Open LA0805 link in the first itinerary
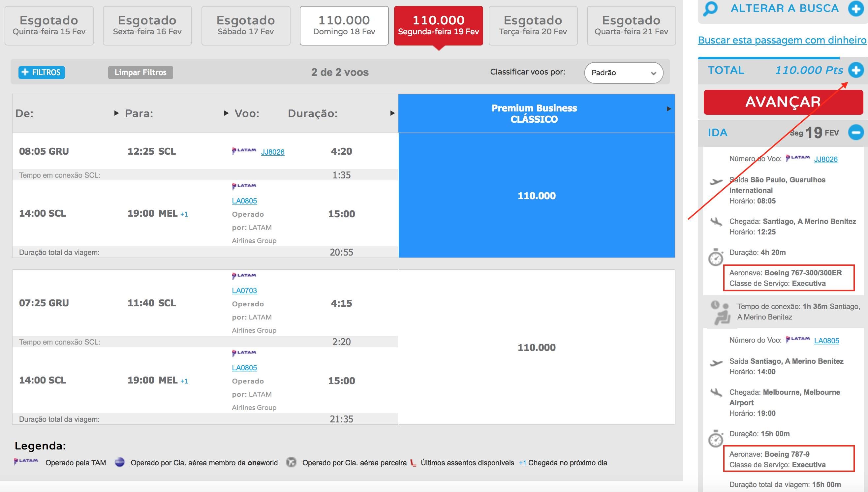This screenshot has width=868, height=492. (x=244, y=201)
